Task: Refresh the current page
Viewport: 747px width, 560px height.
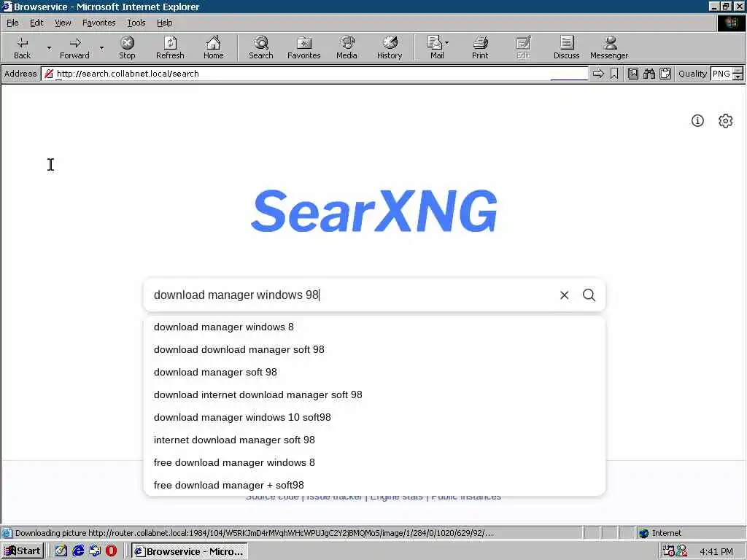Action: [170, 47]
